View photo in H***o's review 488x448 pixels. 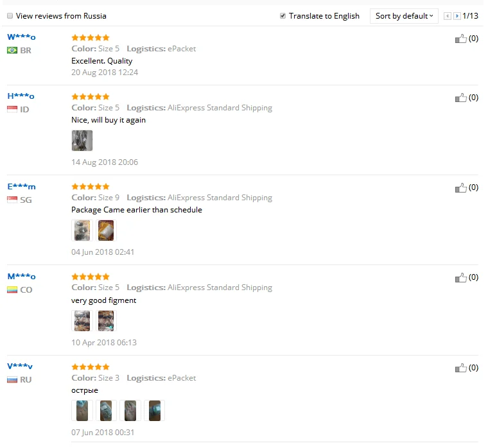click(x=82, y=141)
